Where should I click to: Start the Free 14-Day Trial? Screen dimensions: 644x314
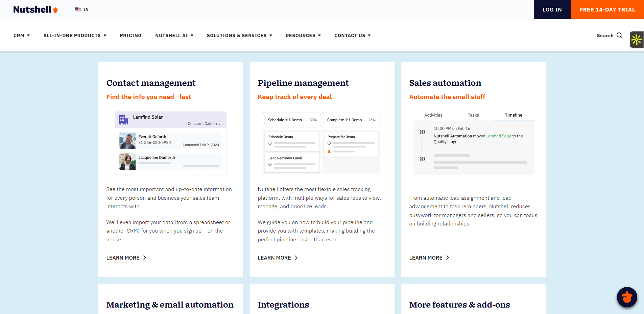pos(607,9)
